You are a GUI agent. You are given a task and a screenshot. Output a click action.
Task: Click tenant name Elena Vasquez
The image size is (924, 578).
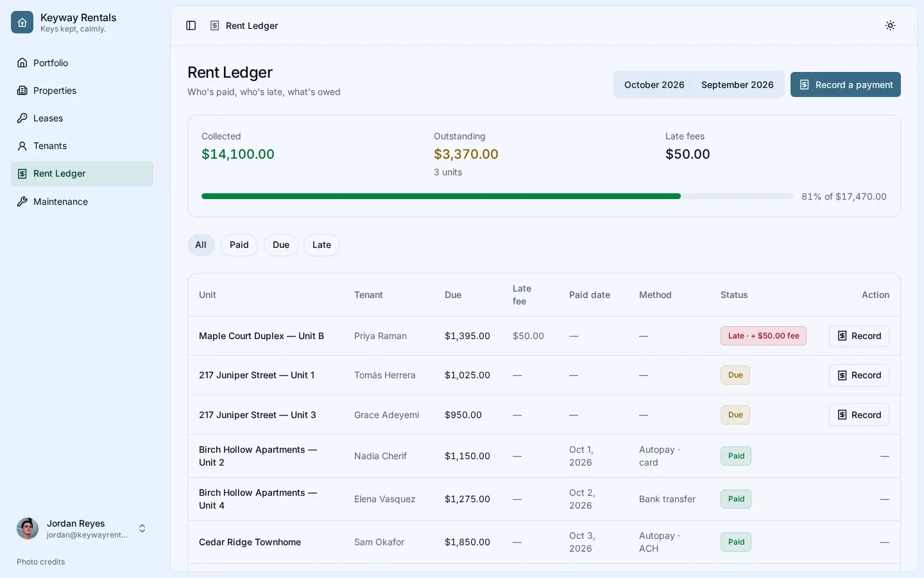click(x=385, y=499)
